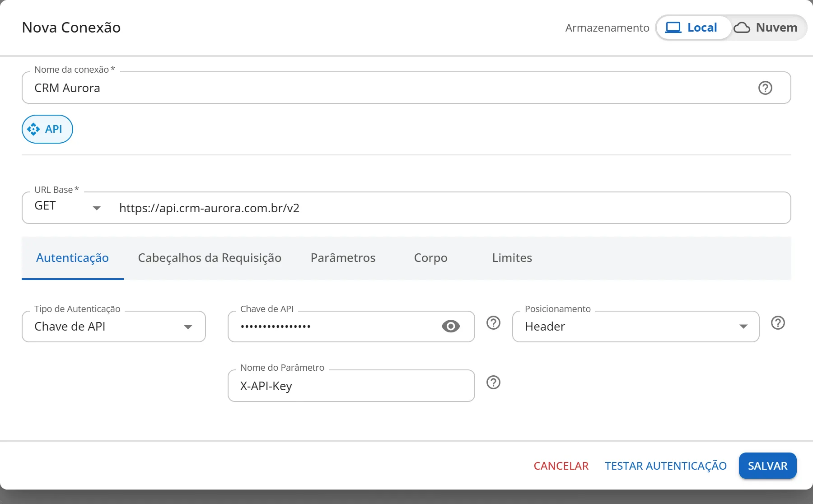
Task: Open the Corpo tab
Action: coord(430,258)
